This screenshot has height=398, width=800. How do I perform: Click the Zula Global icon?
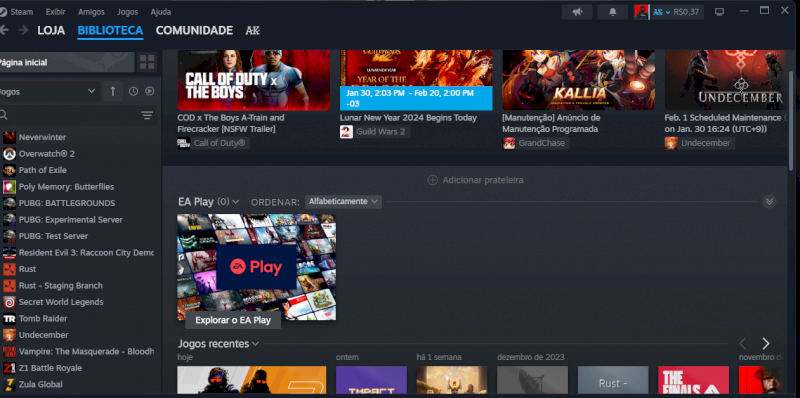(x=9, y=384)
